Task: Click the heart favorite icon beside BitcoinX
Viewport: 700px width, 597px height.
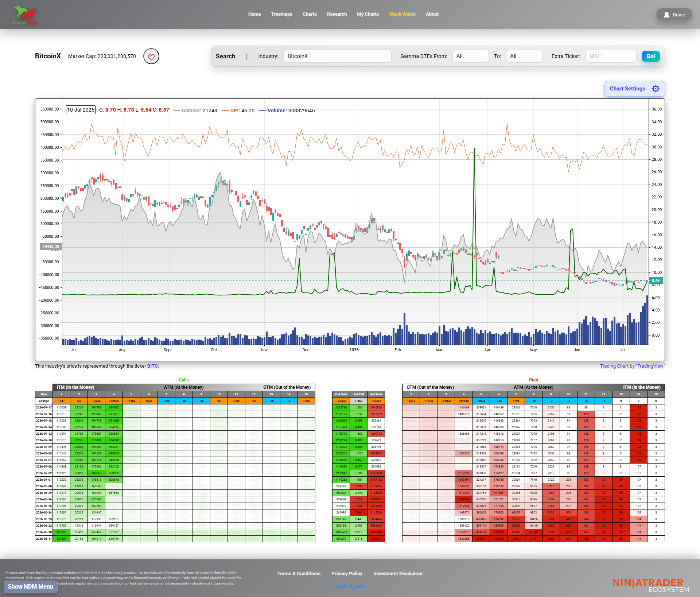Action: pos(151,57)
